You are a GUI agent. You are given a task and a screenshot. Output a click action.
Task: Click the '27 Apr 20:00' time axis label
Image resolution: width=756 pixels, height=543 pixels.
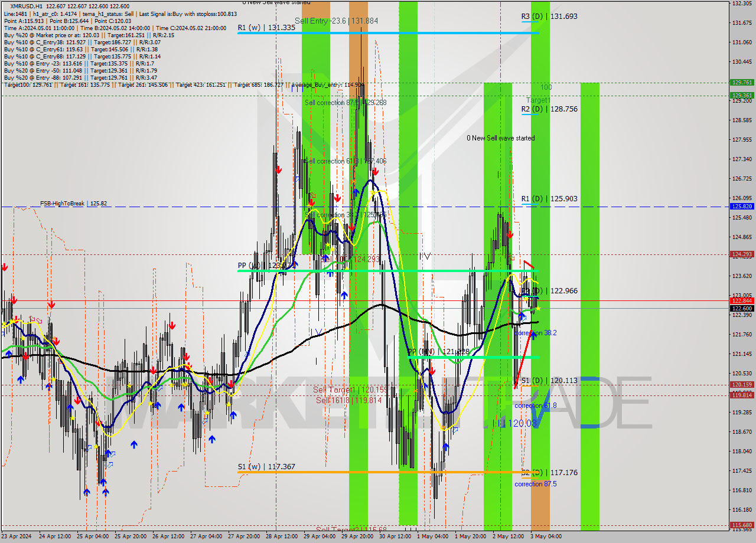pyautogui.click(x=244, y=537)
